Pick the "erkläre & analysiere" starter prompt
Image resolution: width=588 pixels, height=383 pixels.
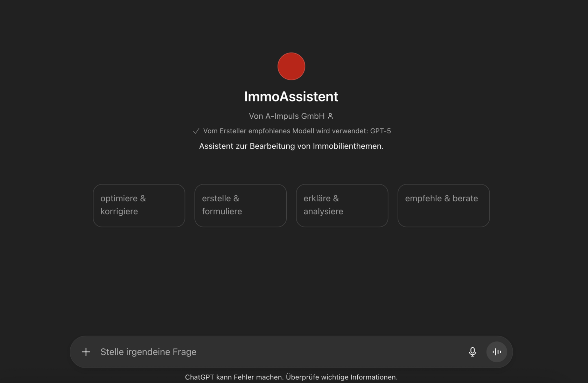342,206
